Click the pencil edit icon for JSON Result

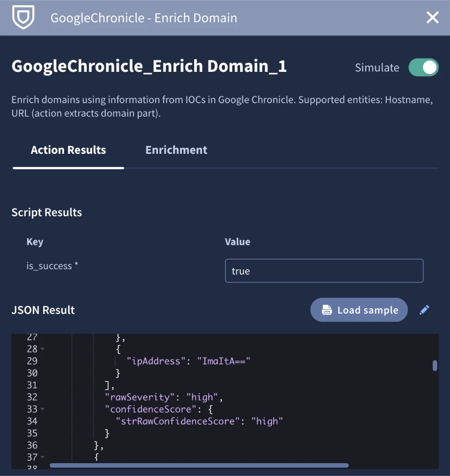coord(424,310)
